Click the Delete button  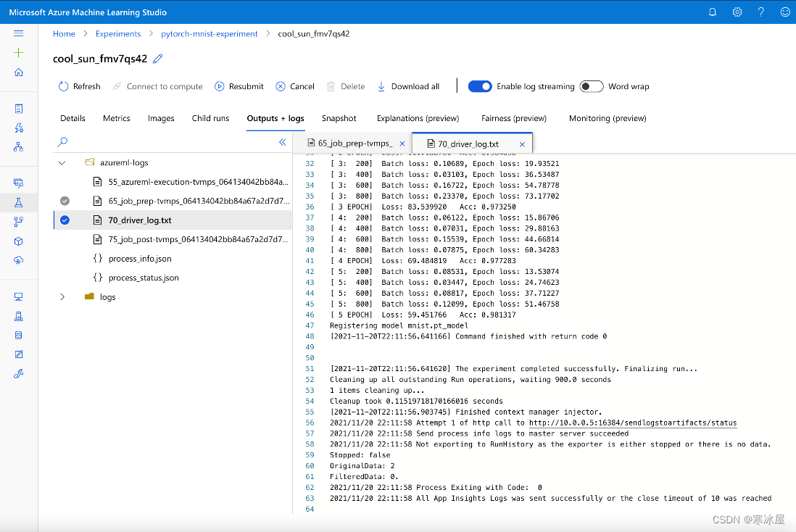(346, 86)
